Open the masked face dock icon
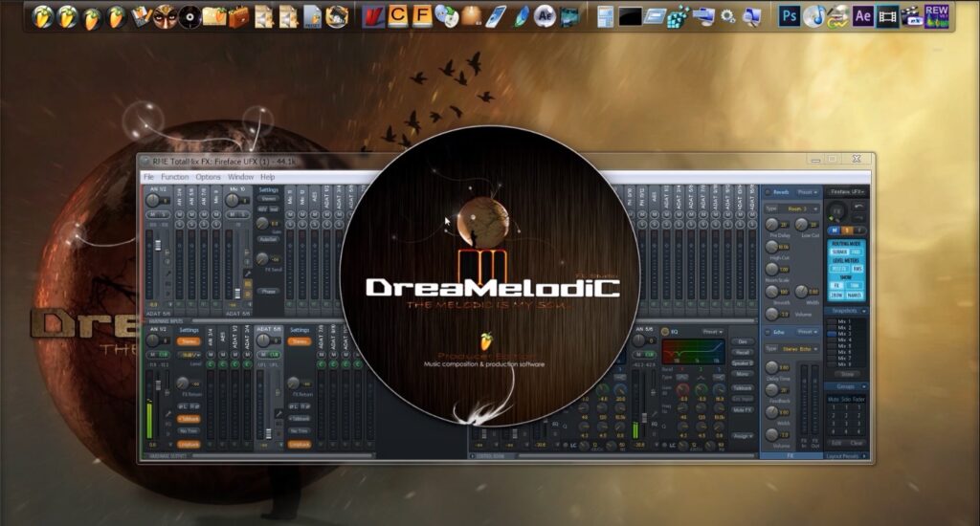The width and height of the screenshot is (980, 526). [x=165, y=17]
